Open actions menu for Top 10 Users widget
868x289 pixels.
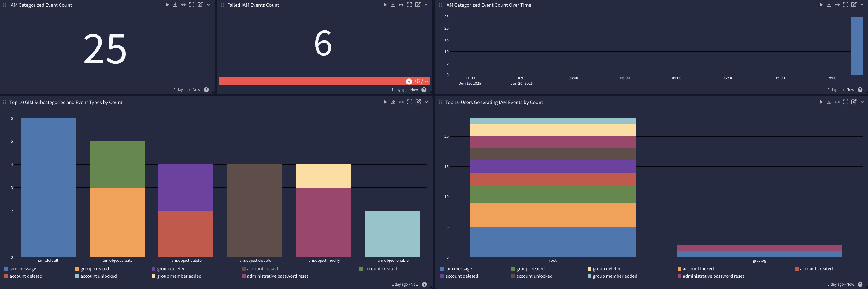pyautogui.click(x=862, y=102)
